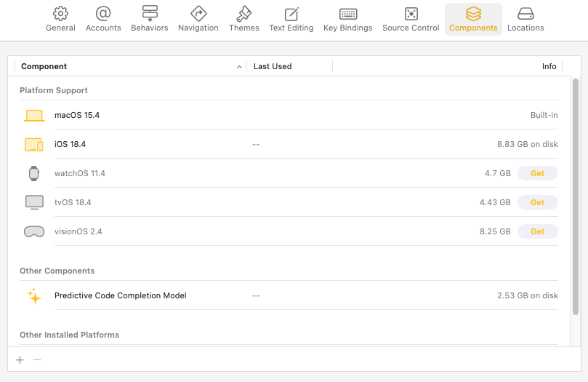Click the tvOS 18.4 screen icon
This screenshot has width=588, height=382.
(x=34, y=202)
